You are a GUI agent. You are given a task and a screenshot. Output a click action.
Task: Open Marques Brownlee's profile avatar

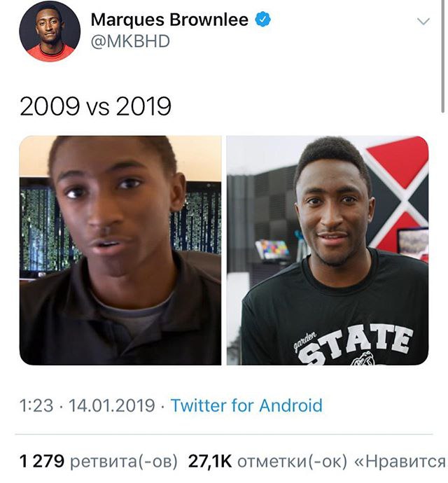coord(50,31)
